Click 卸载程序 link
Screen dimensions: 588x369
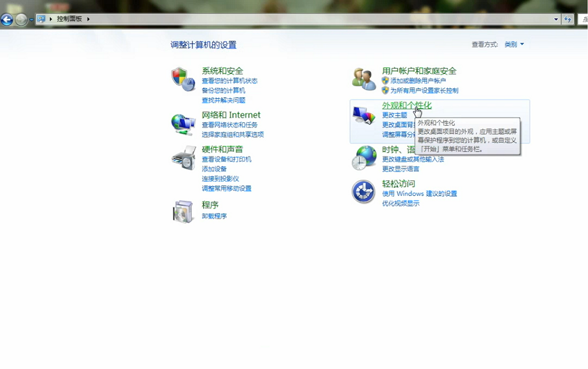coord(214,216)
